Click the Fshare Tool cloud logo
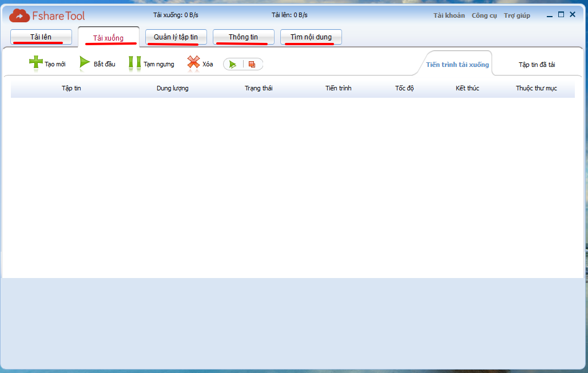This screenshot has width=588, height=373. point(19,15)
